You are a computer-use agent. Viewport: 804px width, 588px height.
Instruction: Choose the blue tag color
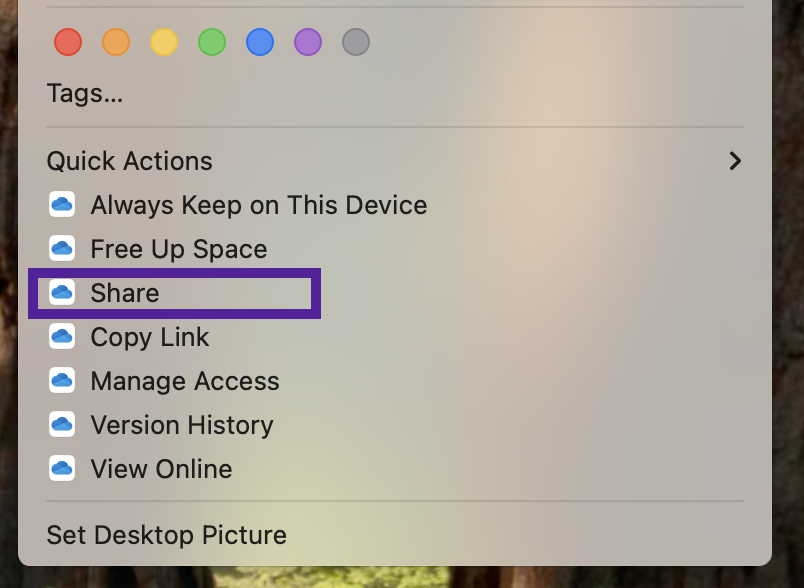pos(260,42)
